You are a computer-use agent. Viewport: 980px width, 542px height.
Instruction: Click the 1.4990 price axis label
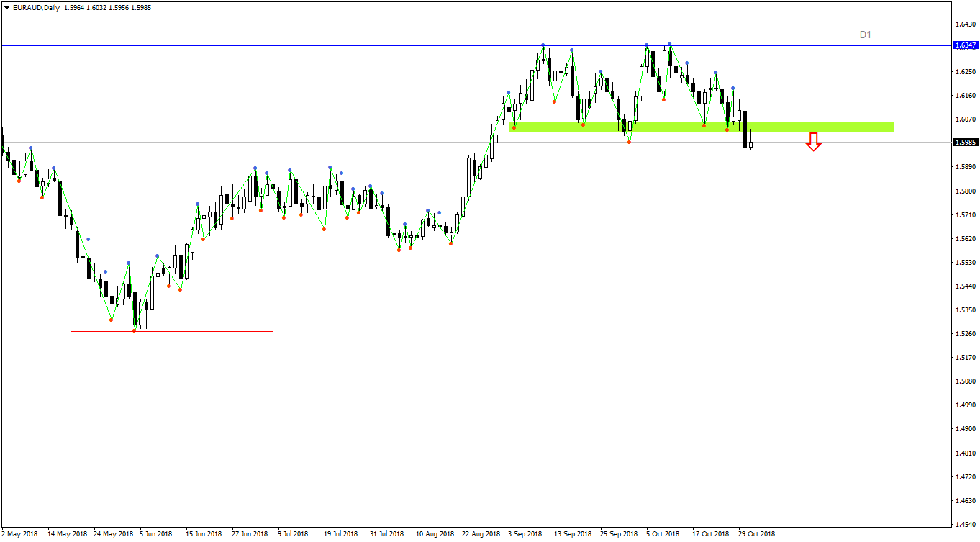click(965, 405)
